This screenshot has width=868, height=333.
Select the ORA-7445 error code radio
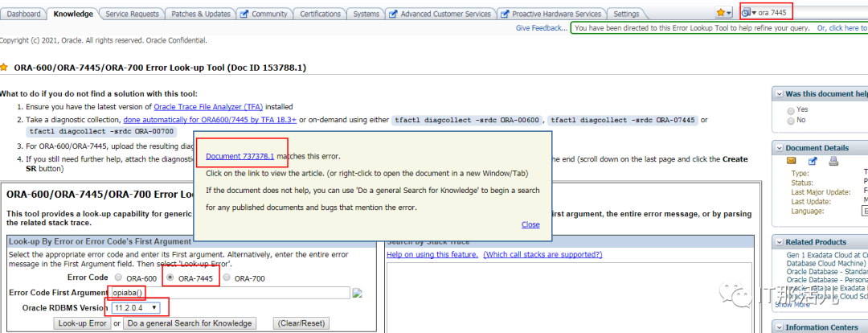170,277
